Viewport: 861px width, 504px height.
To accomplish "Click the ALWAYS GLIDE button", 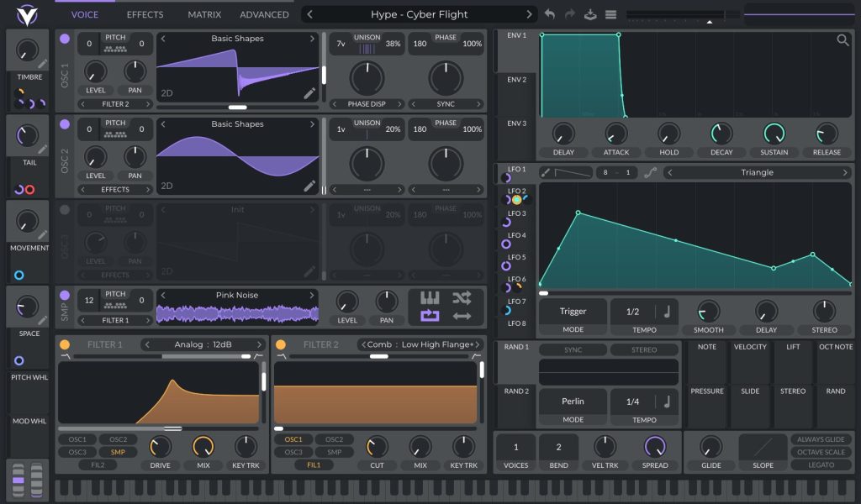I will [821, 439].
